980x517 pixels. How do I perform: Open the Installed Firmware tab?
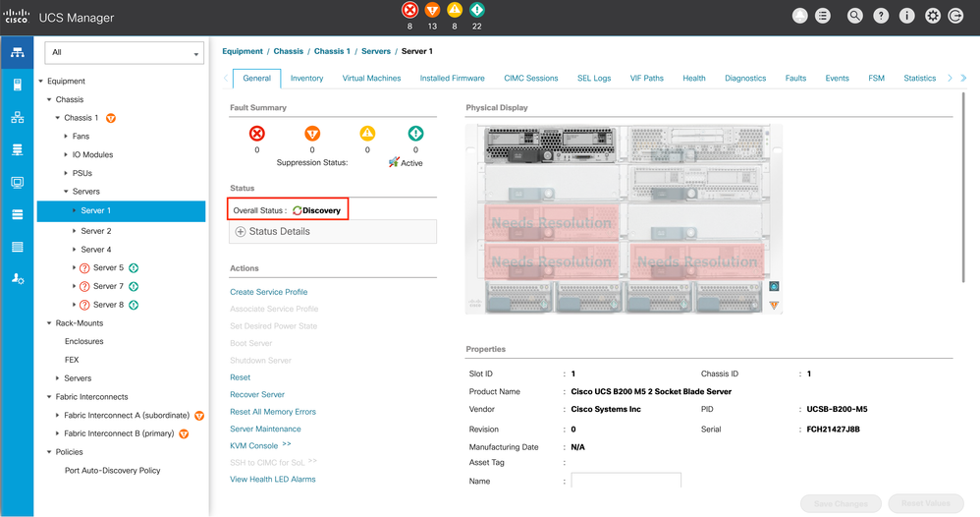(x=452, y=79)
